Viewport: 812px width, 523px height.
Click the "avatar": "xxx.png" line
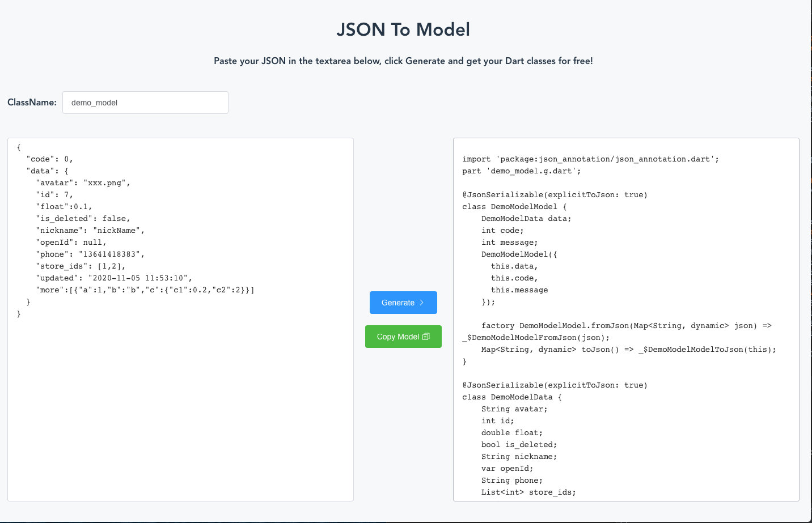(x=83, y=183)
